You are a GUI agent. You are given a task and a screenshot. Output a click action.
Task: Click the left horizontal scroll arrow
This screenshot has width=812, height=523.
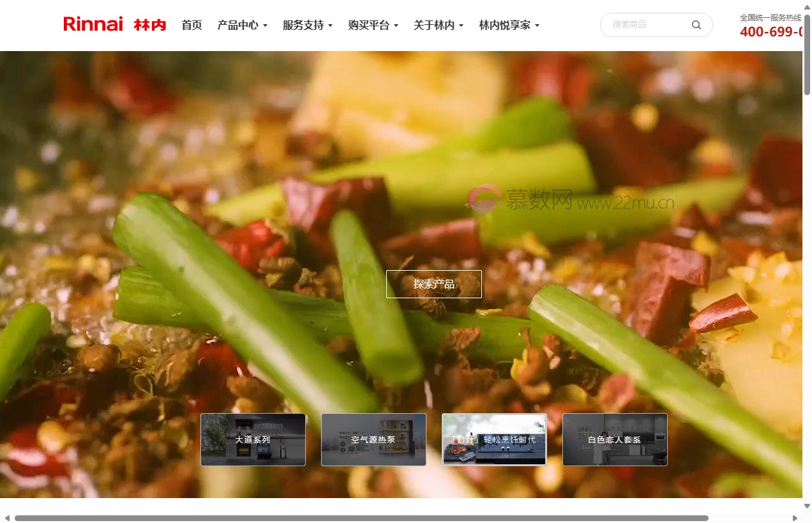(6, 518)
